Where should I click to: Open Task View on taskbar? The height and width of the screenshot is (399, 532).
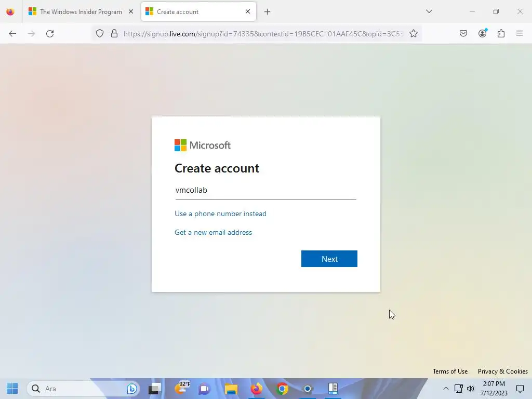pyautogui.click(x=155, y=389)
